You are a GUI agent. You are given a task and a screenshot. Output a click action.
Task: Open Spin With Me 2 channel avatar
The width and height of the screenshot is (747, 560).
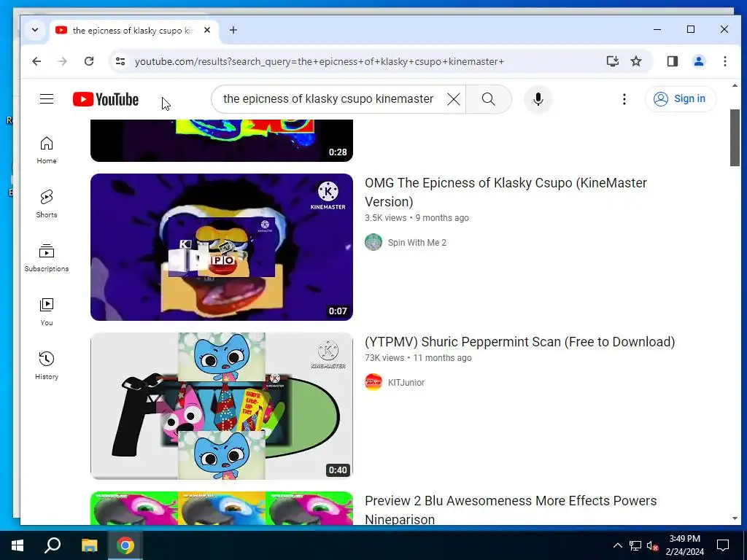point(373,242)
